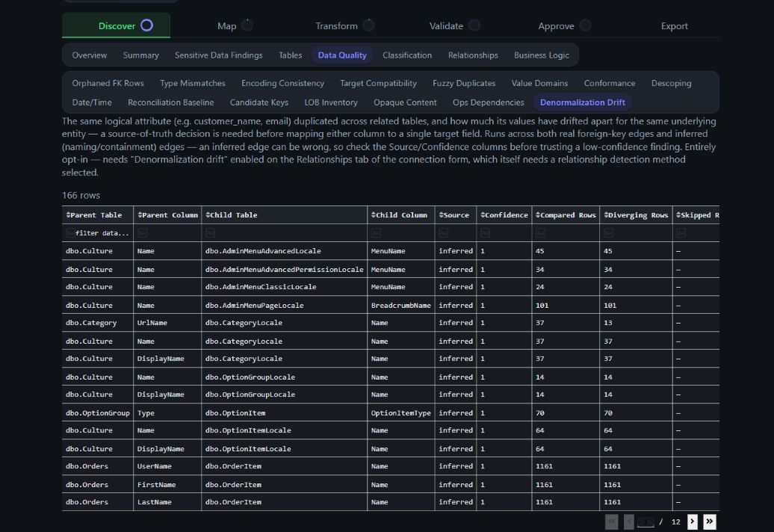The width and height of the screenshot is (774, 532).
Task: Click the dbo.OptionGroup parent table cell
Action: click(97, 413)
